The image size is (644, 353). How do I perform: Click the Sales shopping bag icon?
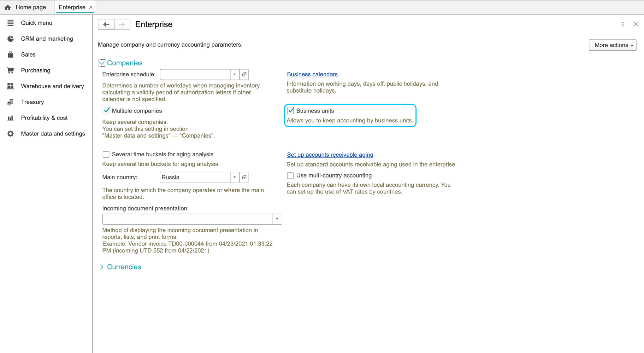coord(11,54)
